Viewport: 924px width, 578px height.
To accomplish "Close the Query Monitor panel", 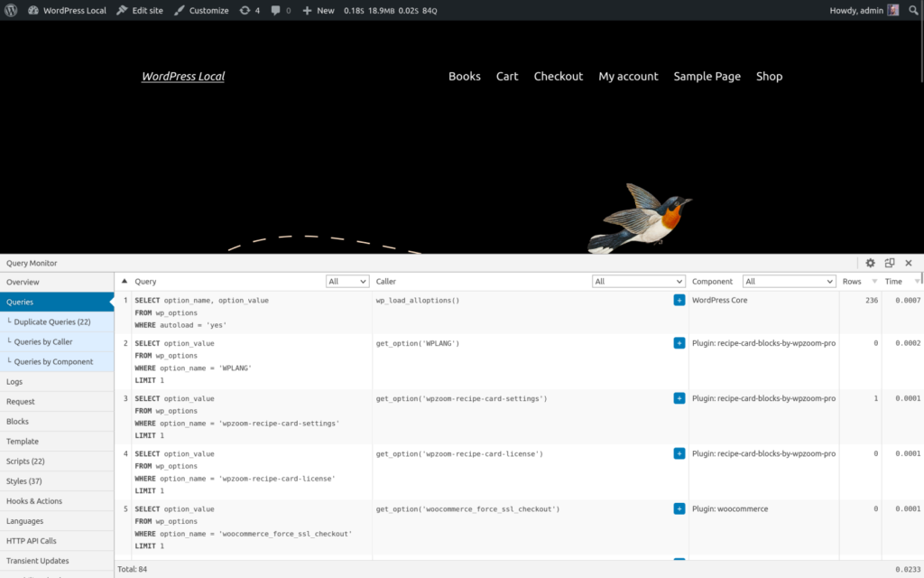I will click(909, 263).
